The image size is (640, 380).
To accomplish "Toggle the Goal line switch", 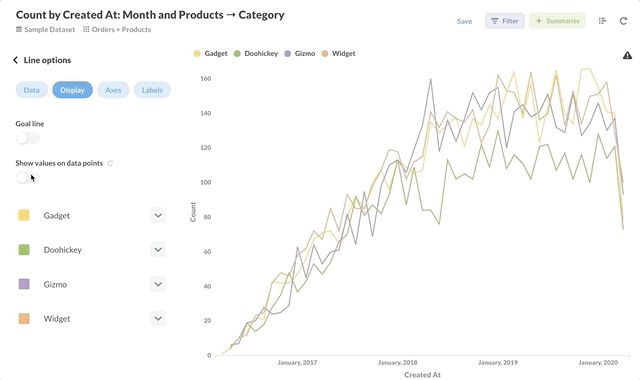I will pos(28,138).
